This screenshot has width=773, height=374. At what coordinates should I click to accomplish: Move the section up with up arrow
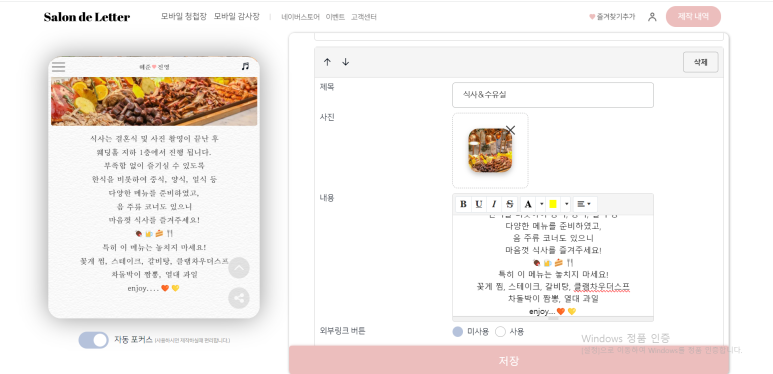point(327,62)
